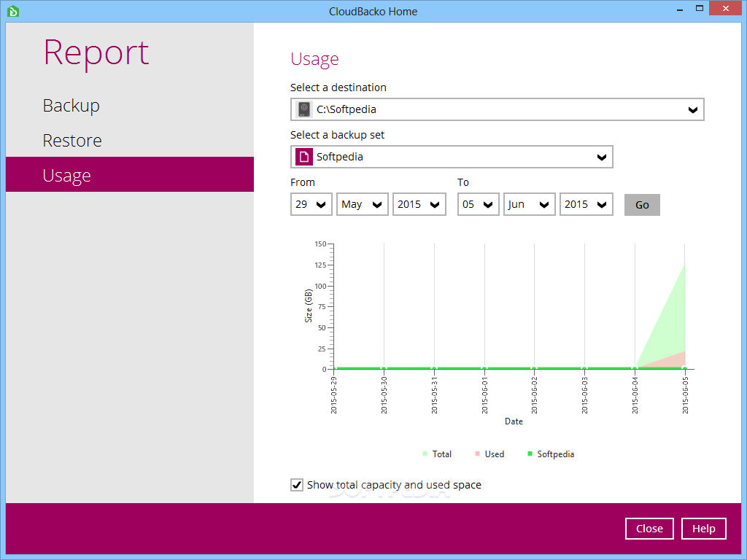
Task: Open the backup set dropdown Softpedia
Action: (452, 157)
